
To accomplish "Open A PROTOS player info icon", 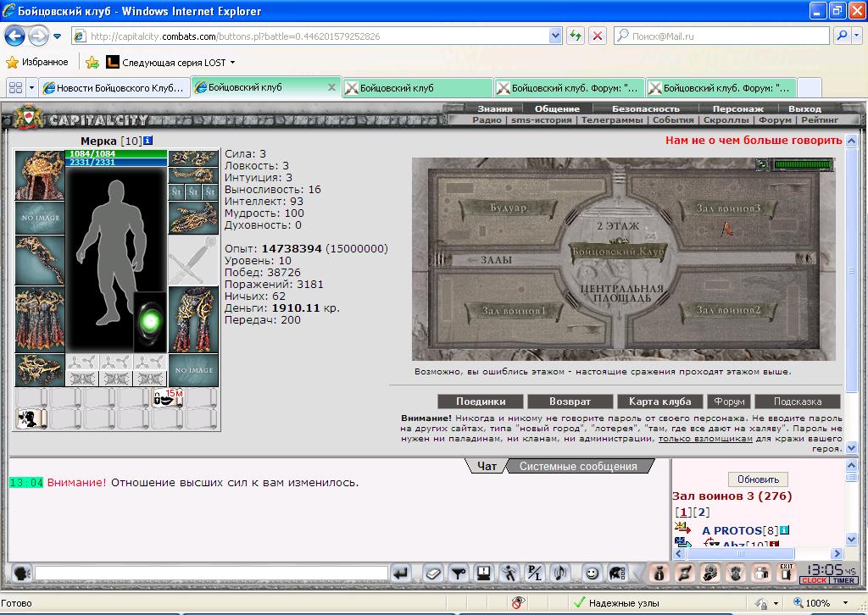I will pos(784,529).
